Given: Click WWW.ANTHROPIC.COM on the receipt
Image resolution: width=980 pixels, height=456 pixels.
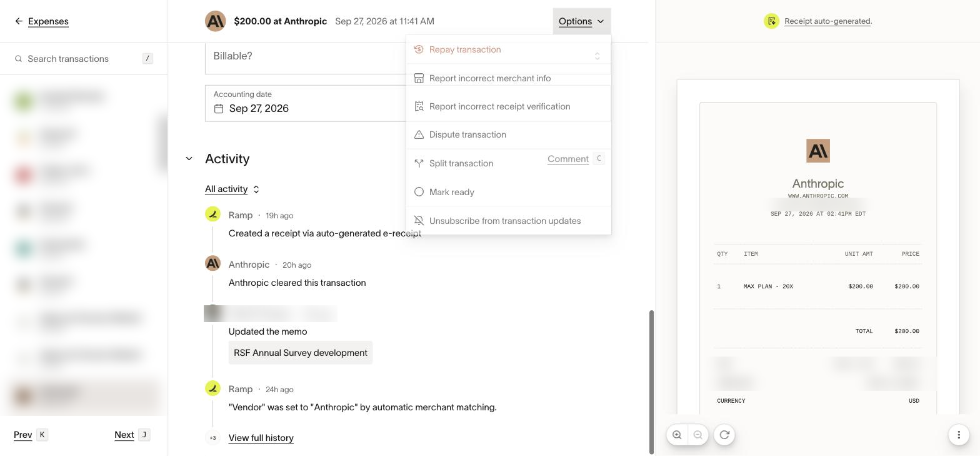Looking at the screenshot, I should [818, 196].
